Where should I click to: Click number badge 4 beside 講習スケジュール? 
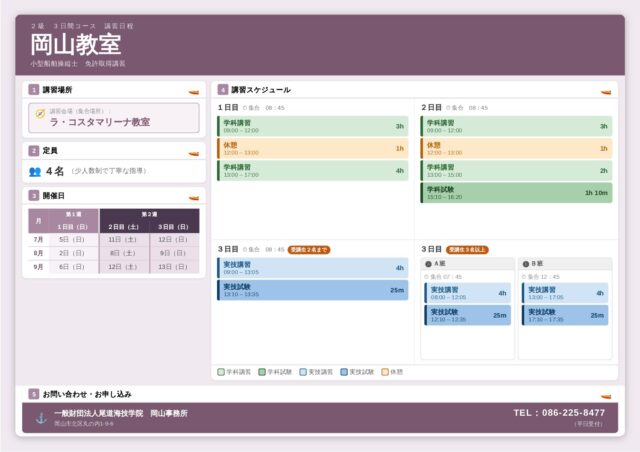tap(222, 89)
